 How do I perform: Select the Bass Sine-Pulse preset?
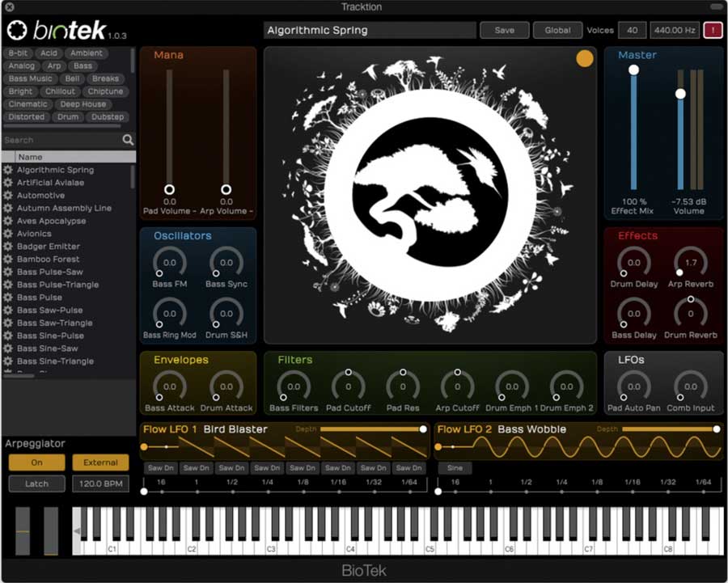51,336
